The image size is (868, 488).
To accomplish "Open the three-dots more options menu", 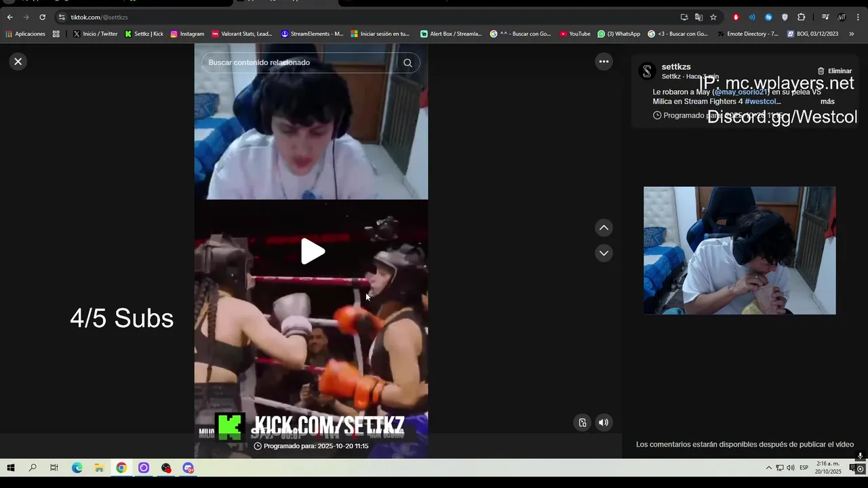I will pos(604,62).
